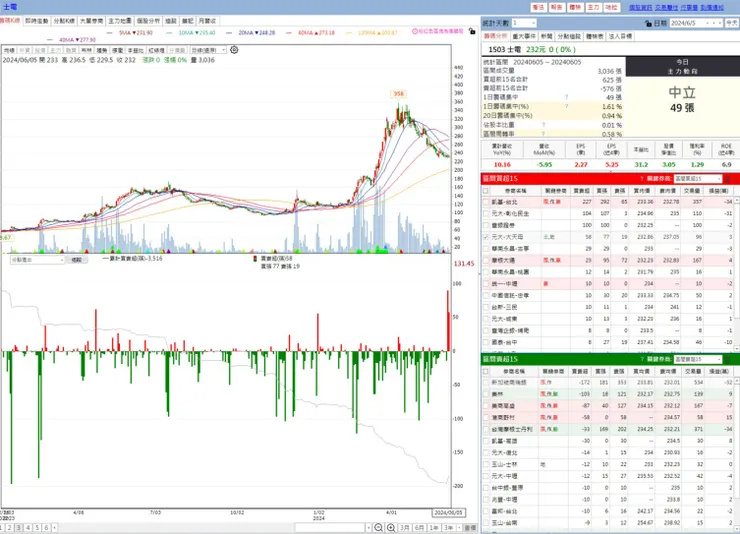
Task: Click the left arrow beside page 6
Action: pyautogui.click(x=55, y=528)
